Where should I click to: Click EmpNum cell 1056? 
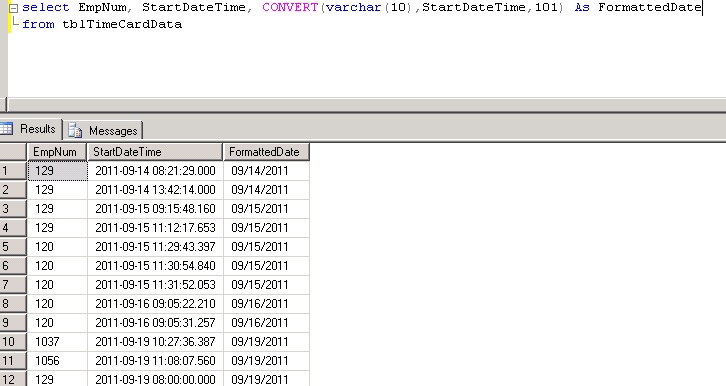(57, 361)
